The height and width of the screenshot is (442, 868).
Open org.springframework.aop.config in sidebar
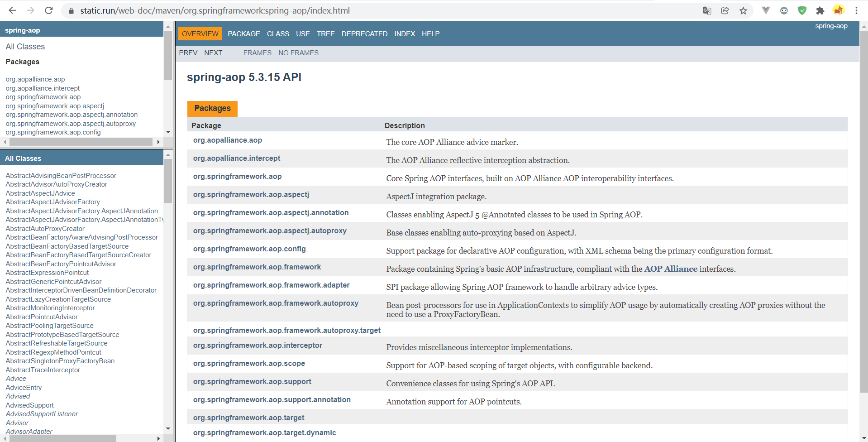53,132
